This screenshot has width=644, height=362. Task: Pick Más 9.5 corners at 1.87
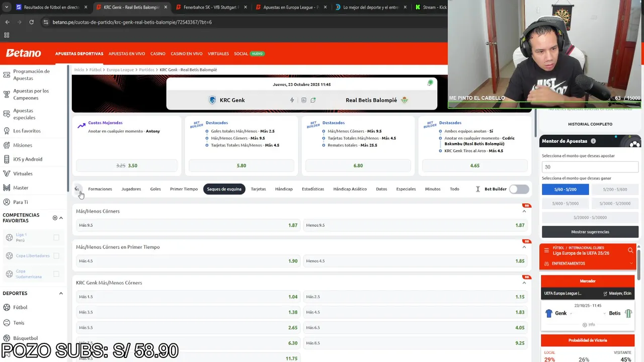pos(188,225)
